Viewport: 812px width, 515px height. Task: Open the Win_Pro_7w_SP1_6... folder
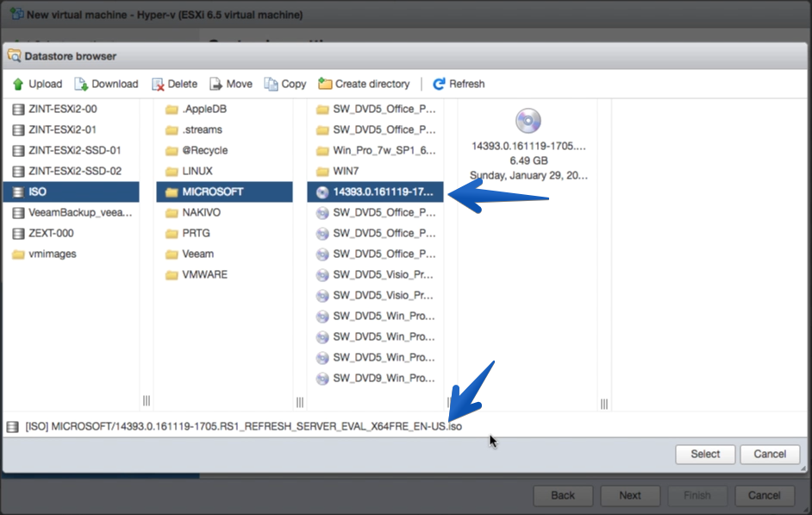pos(376,150)
